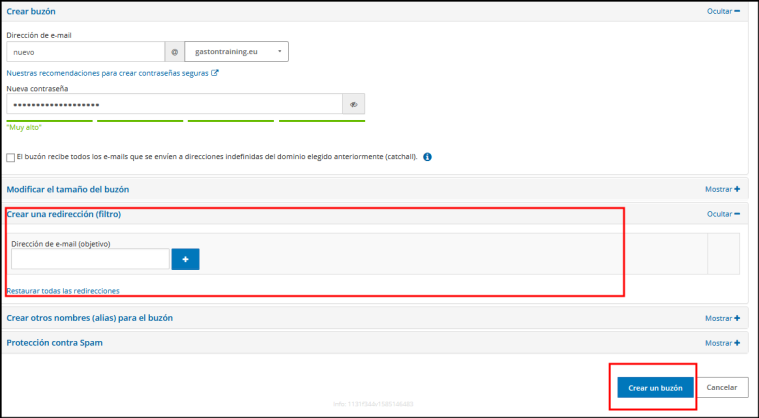Viewport: 759px width, 418px height.
Task: Enable the catchall checkbox for undefined addresses
Action: [x=10, y=157]
